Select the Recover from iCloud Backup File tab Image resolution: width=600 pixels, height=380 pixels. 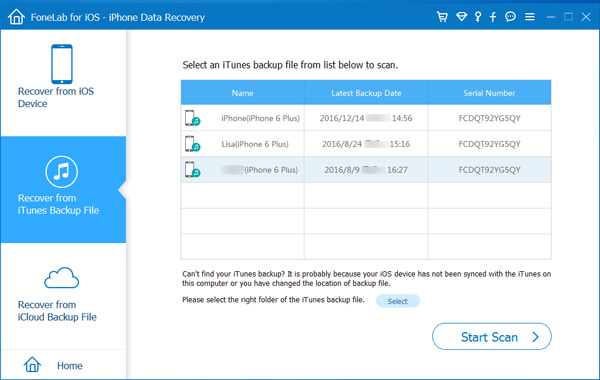tap(63, 296)
